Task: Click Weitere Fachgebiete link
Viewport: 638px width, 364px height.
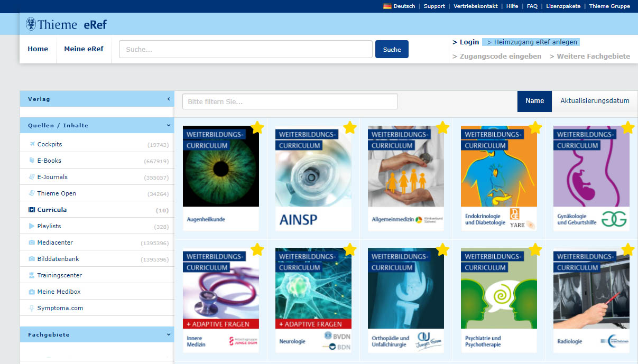Action: coord(590,56)
